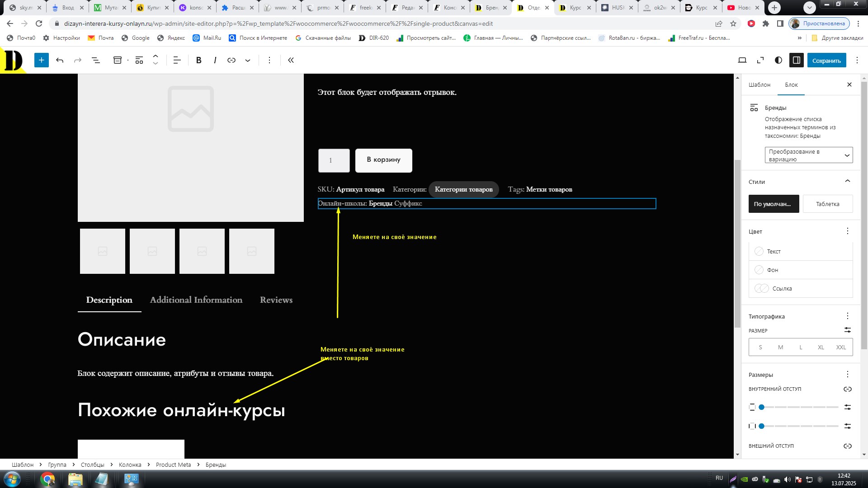The width and height of the screenshot is (868, 488).
Task: Select the По умолчанию style
Action: [774, 204]
